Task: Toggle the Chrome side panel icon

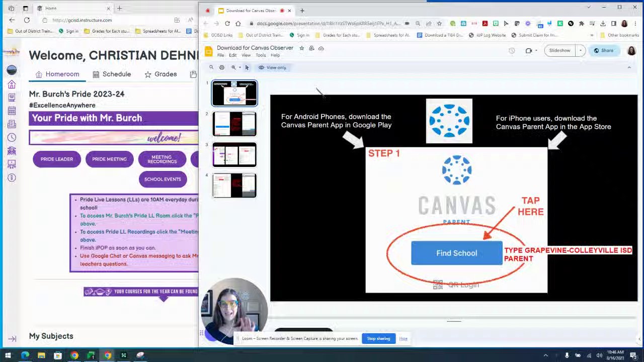Action: (613, 24)
